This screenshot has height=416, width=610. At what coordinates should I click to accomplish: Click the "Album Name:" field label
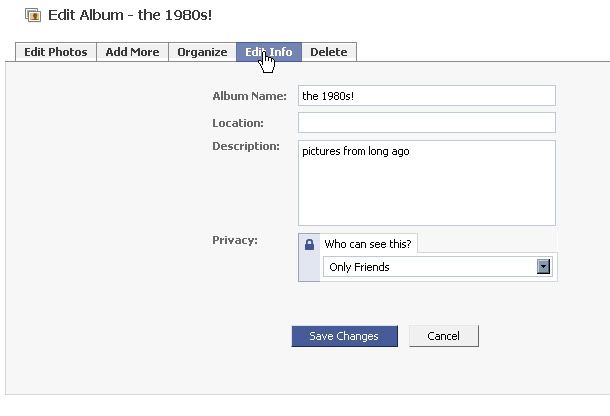point(249,96)
